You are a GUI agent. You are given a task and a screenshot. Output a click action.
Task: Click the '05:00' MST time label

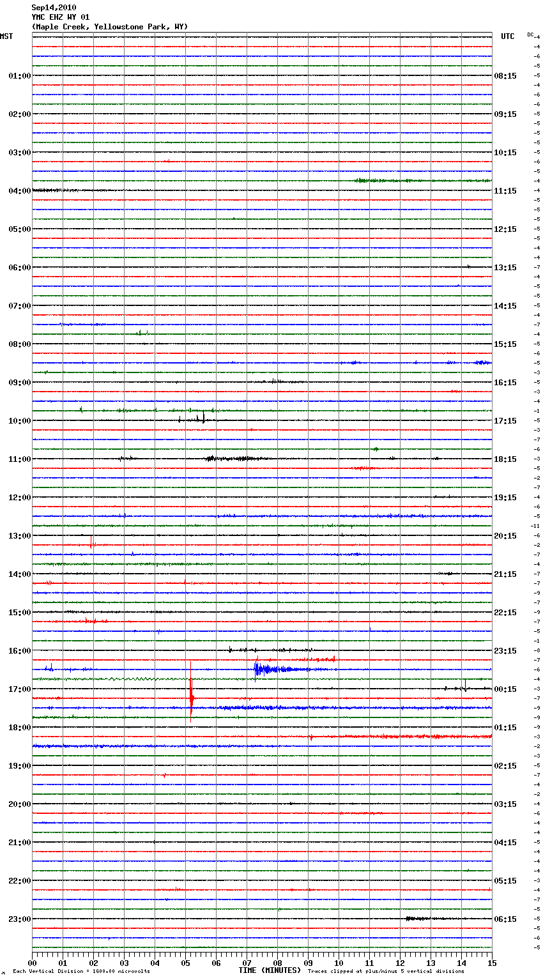[19, 229]
